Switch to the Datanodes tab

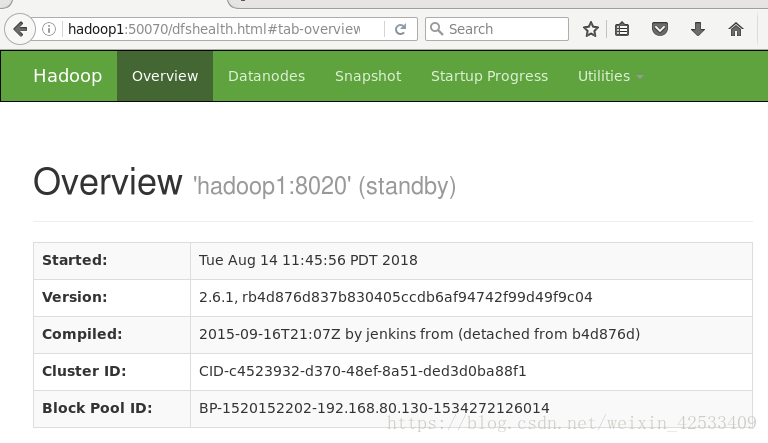point(266,76)
